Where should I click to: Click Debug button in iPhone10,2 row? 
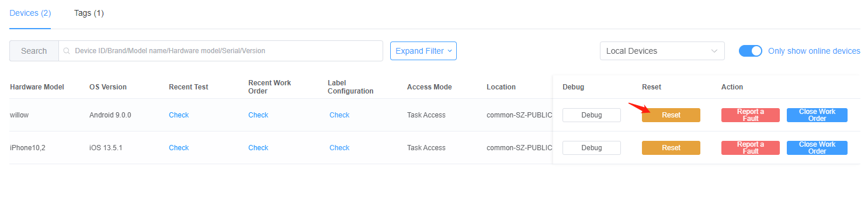click(592, 148)
